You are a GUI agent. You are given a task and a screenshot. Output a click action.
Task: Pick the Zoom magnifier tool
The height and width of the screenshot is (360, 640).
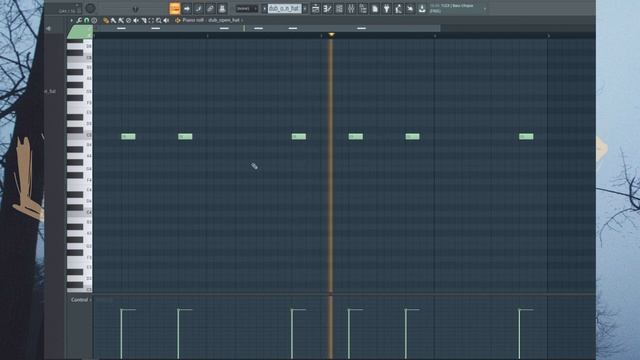coord(158,20)
